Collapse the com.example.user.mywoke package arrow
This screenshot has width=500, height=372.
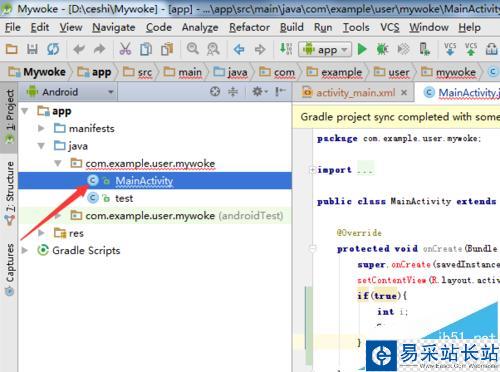(x=58, y=163)
